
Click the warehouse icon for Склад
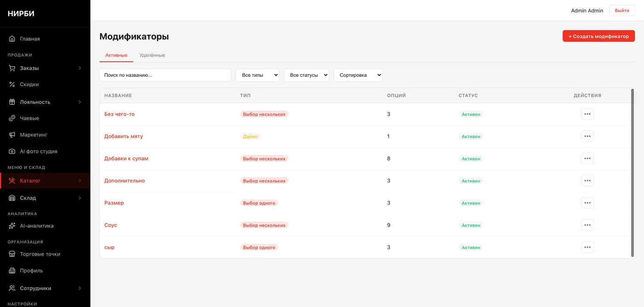12,198
